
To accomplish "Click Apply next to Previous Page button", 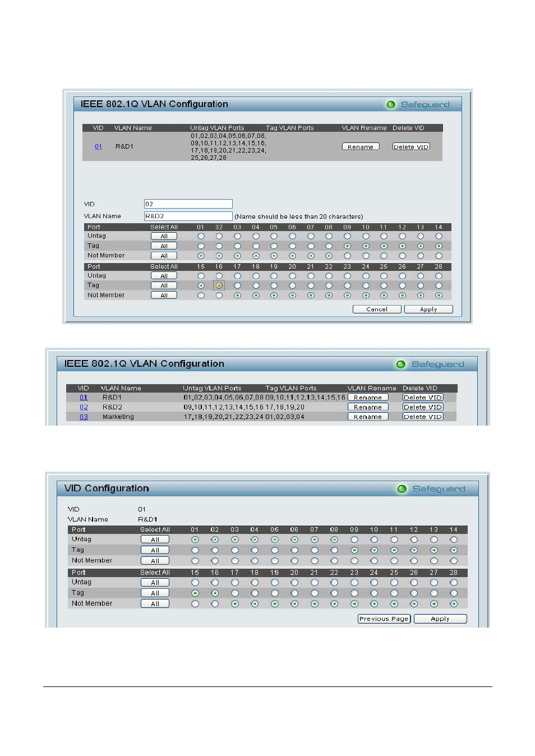I will point(440,619).
